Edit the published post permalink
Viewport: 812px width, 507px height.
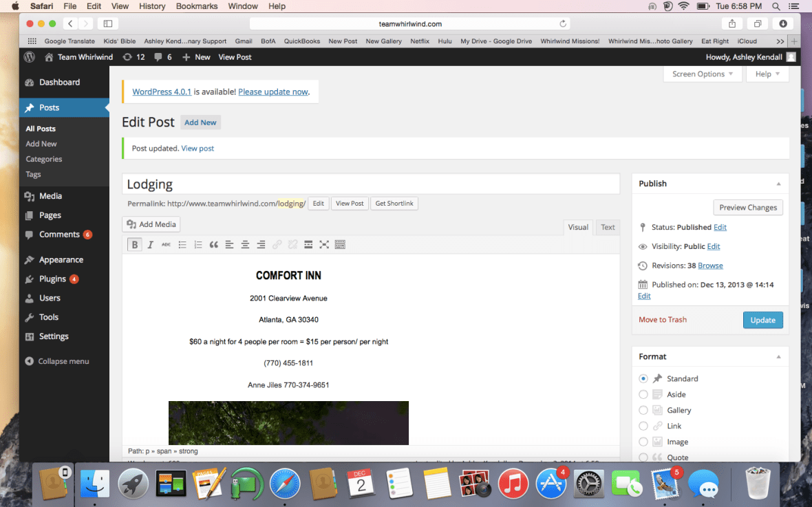click(x=318, y=203)
